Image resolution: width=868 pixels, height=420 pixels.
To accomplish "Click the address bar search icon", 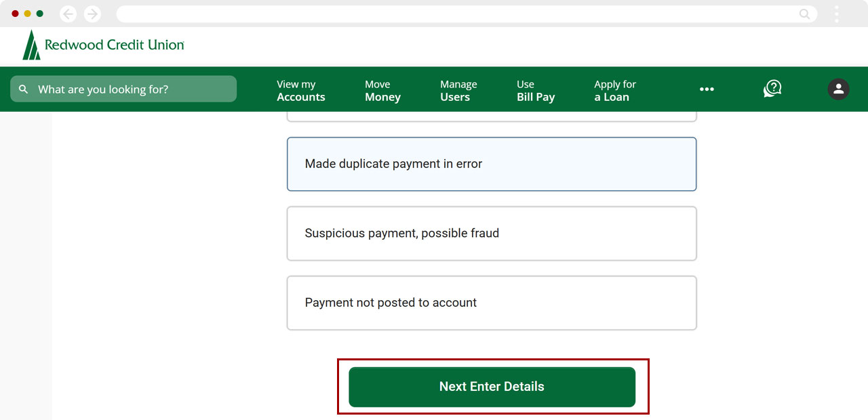I will pos(804,14).
